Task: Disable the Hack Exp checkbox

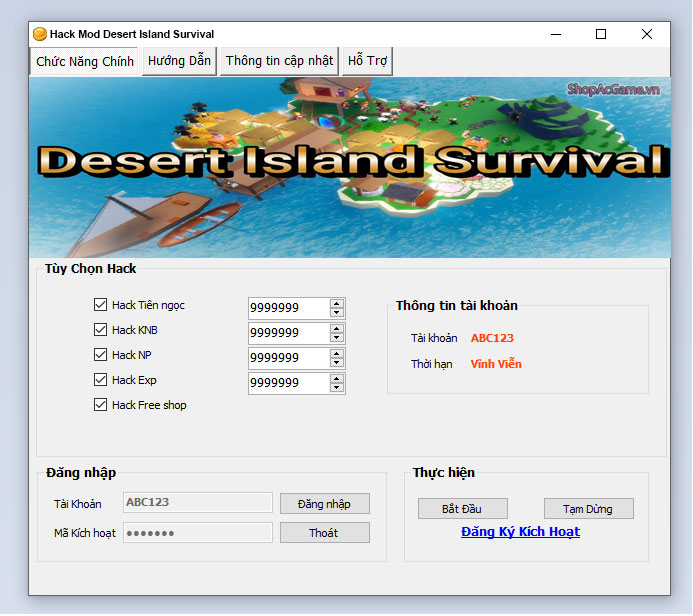Action: [100, 380]
